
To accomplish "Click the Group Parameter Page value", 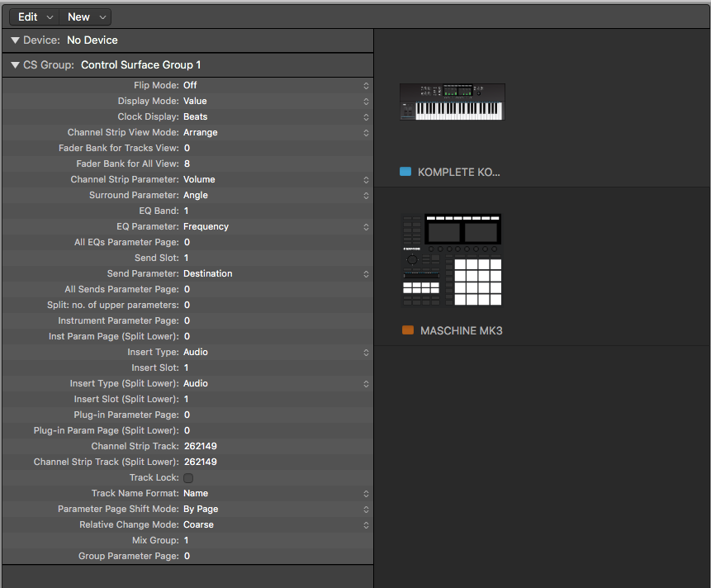I will pyautogui.click(x=187, y=556).
